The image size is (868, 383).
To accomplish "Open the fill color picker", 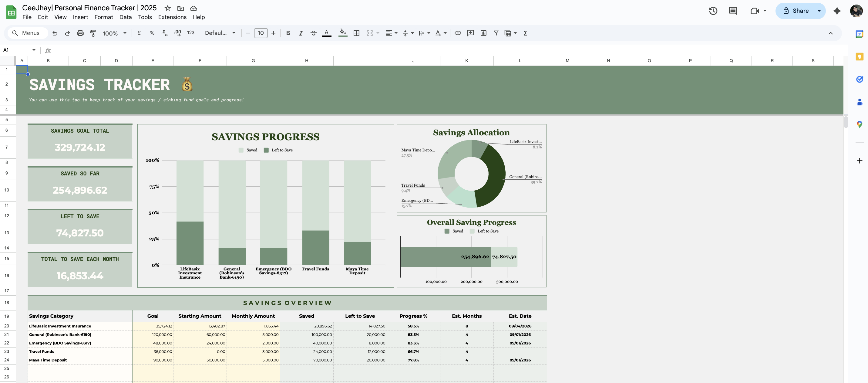I will pyautogui.click(x=343, y=33).
